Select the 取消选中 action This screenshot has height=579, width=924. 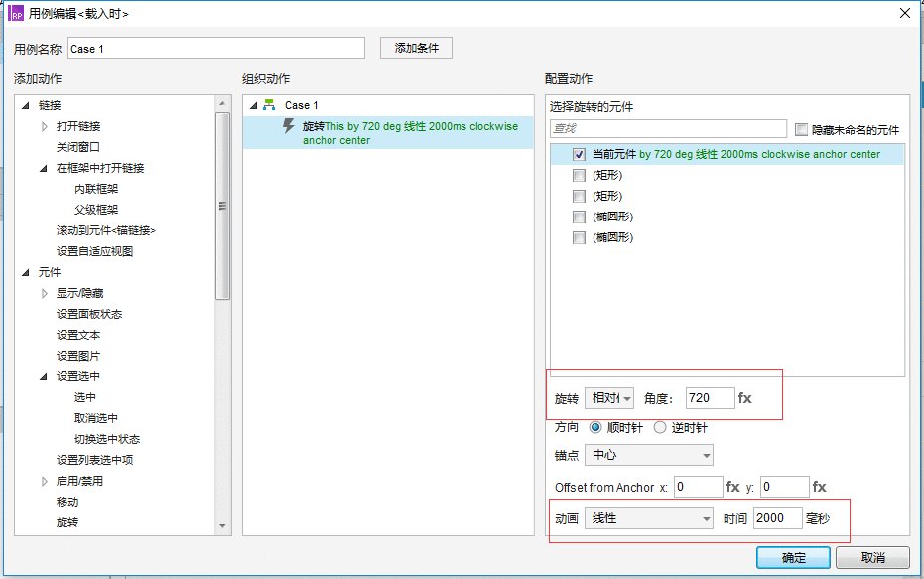(96, 419)
